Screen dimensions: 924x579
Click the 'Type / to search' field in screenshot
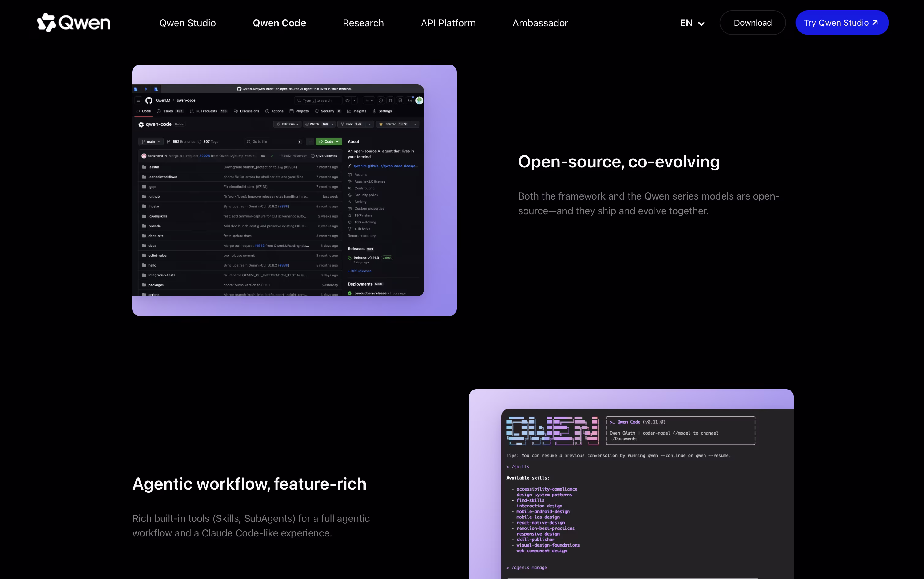pos(318,100)
